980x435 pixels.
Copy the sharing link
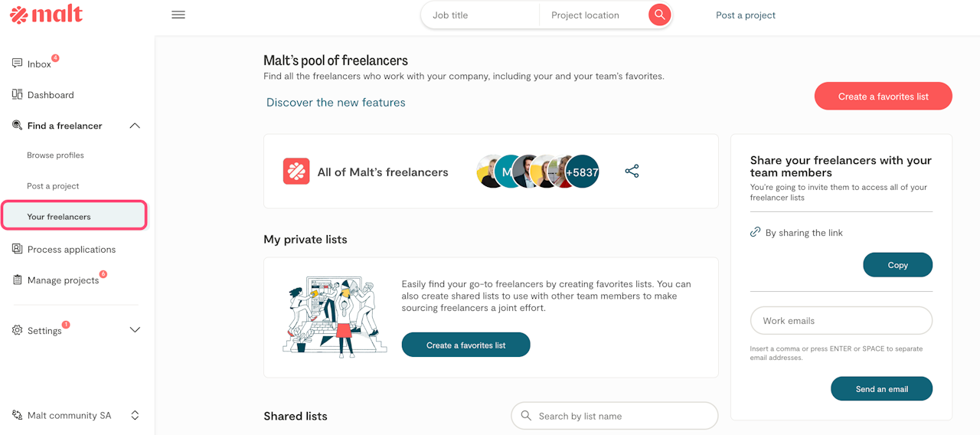[897, 265]
